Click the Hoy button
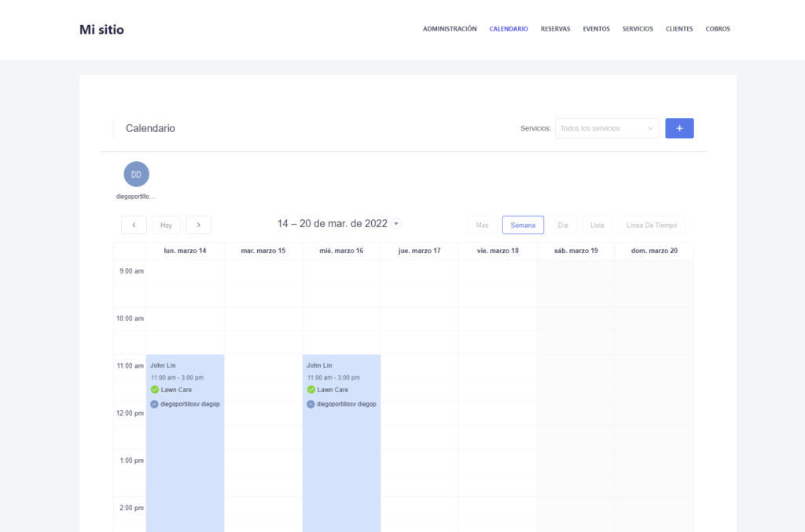The image size is (805, 532). tap(166, 225)
